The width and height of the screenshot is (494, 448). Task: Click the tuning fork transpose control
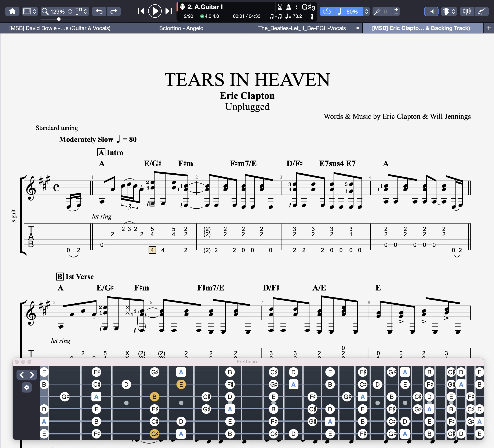(x=378, y=11)
